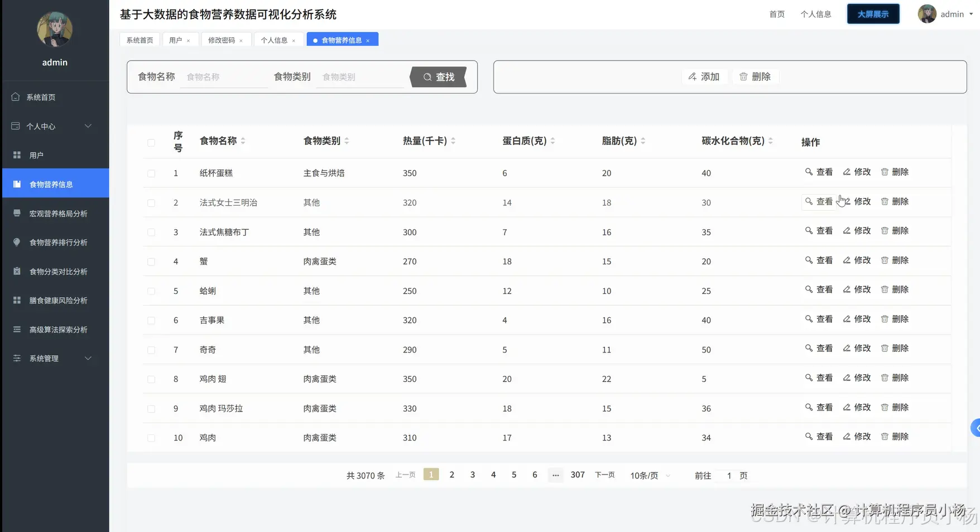The height and width of the screenshot is (532, 980).
Task: Close the 个人信息 tab
Action: (x=294, y=41)
